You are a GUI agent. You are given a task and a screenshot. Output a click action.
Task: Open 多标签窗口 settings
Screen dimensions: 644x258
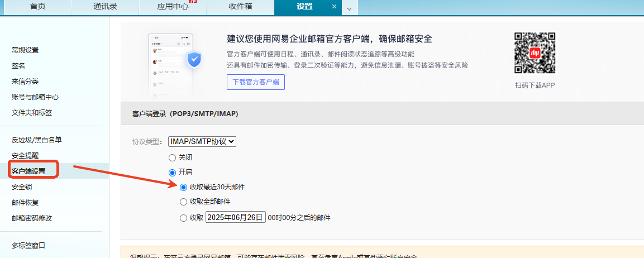tap(28, 246)
